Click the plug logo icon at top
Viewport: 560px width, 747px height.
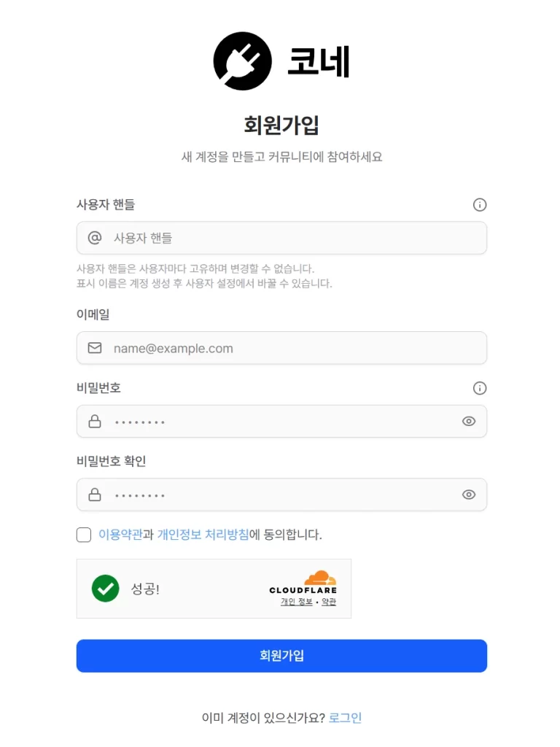242,61
